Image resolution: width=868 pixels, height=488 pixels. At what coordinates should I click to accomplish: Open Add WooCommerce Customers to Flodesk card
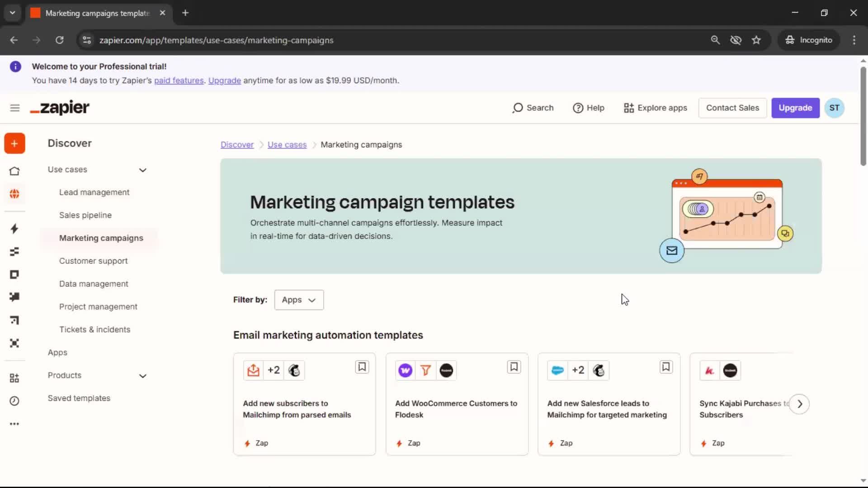click(457, 404)
